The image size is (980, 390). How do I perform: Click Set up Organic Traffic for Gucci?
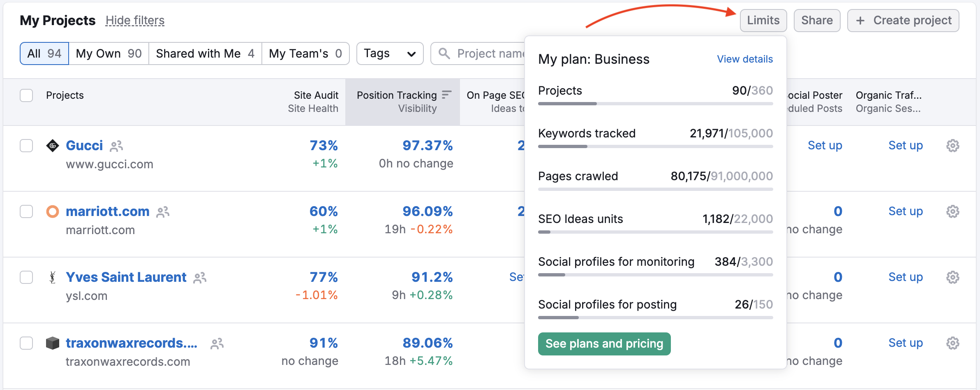click(x=906, y=146)
